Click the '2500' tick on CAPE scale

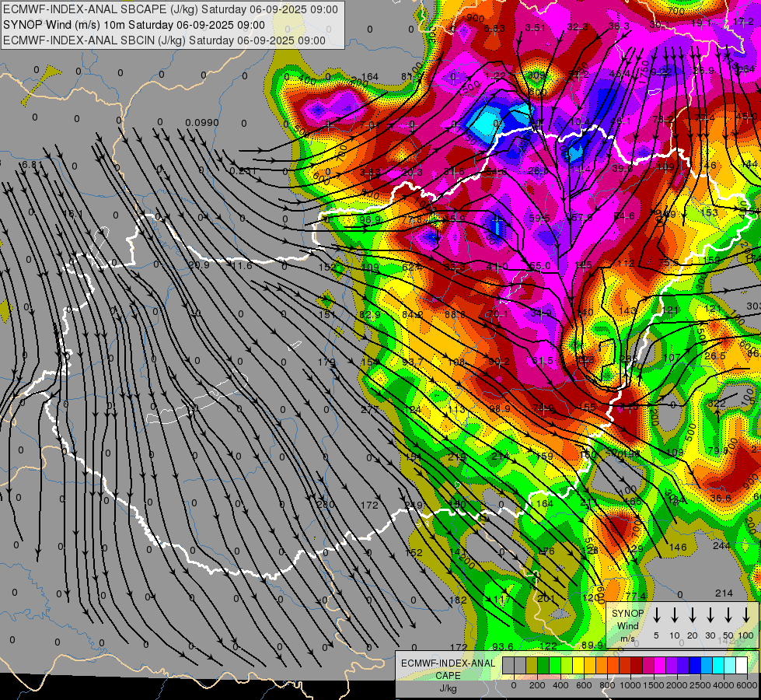(x=700, y=685)
